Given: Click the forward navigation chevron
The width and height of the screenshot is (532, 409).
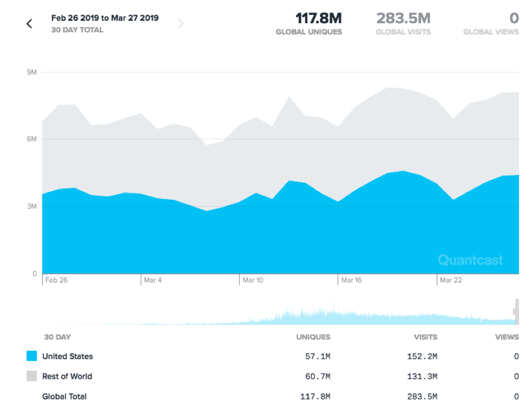Looking at the screenshot, I should (x=181, y=23).
